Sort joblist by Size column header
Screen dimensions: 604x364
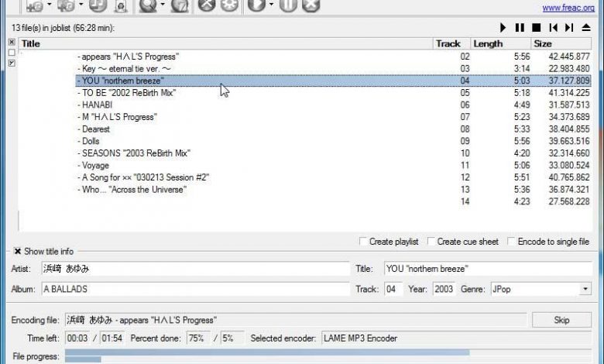tap(561, 43)
